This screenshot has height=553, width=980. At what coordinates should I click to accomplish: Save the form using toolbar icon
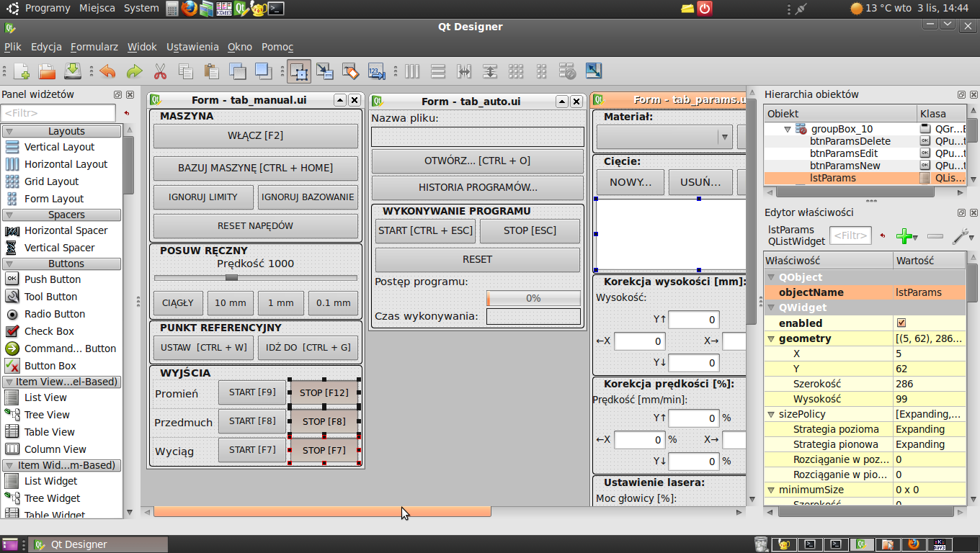pyautogui.click(x=73, y=71)
